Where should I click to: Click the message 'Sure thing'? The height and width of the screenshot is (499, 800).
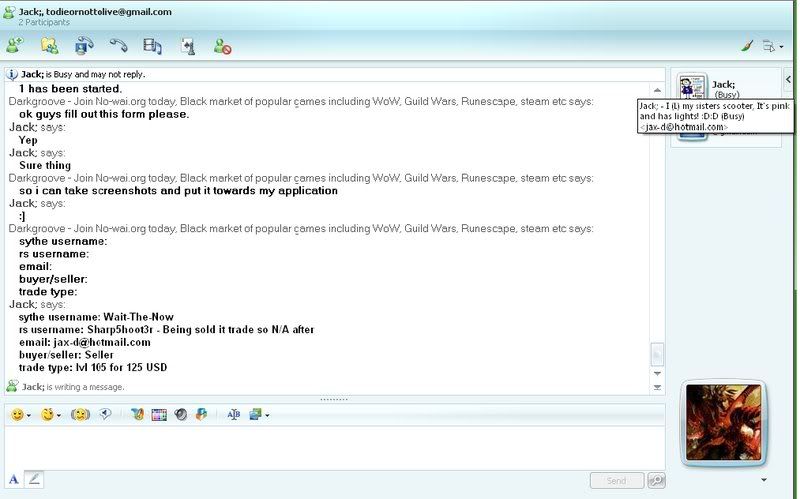(45, 165)
